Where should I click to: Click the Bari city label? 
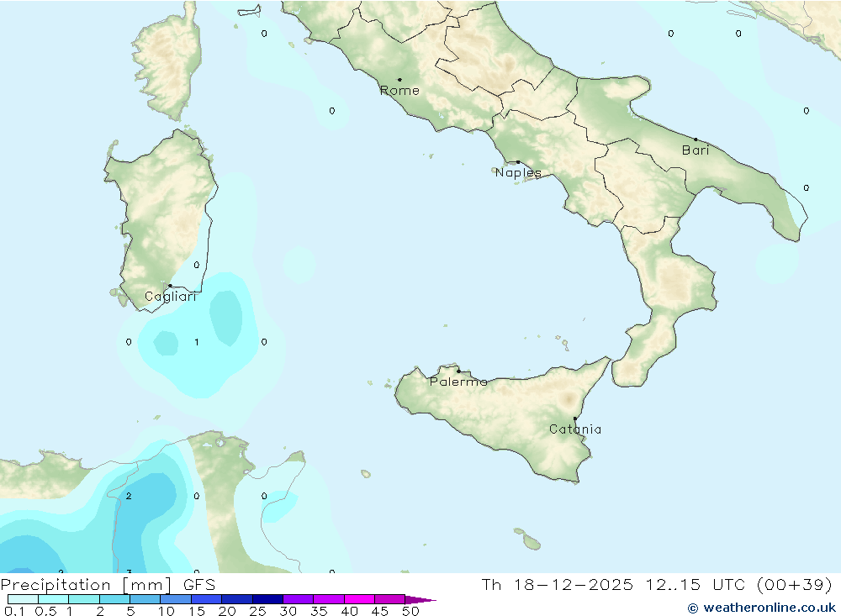[x=696, y=150]
